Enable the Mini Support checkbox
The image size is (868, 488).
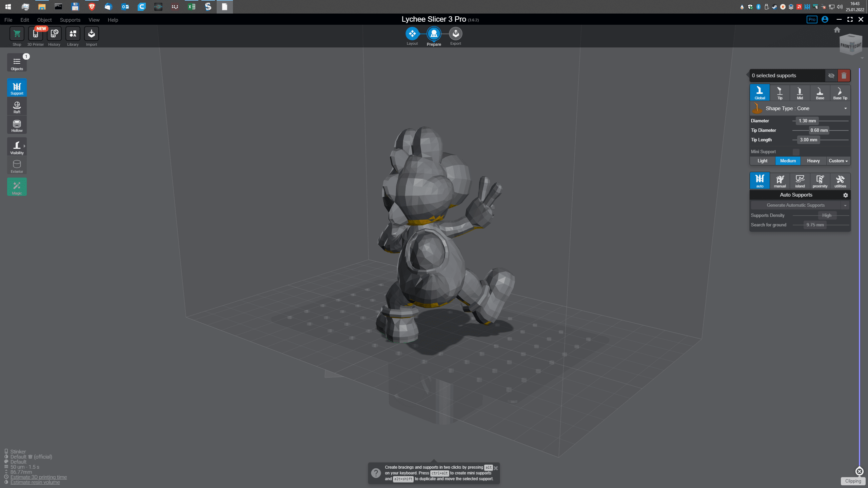point(796,152)
